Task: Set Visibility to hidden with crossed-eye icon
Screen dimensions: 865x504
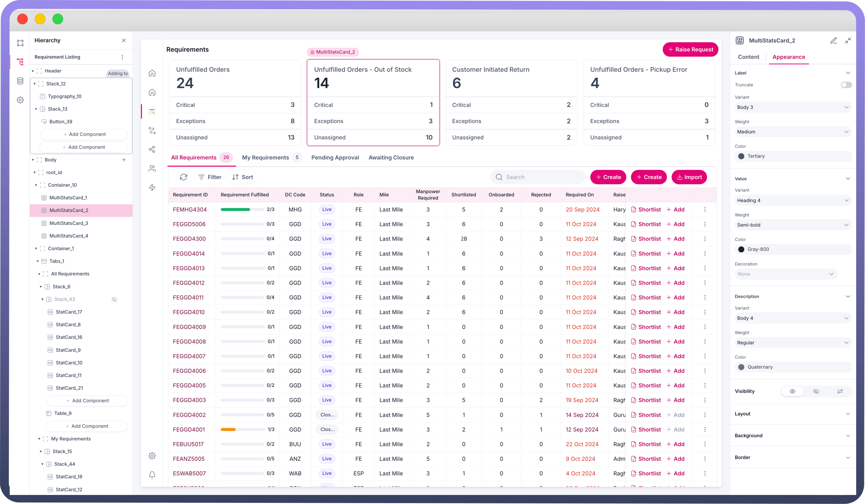Action: tap(816, 391)
